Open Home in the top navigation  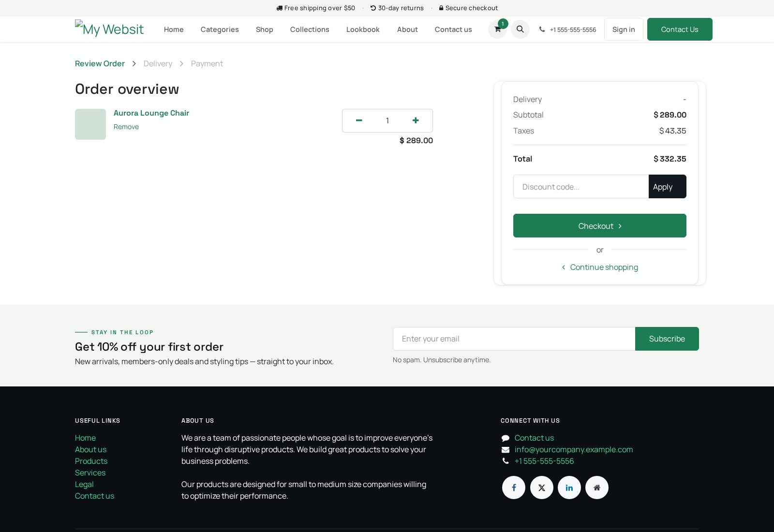click(174, 30)
